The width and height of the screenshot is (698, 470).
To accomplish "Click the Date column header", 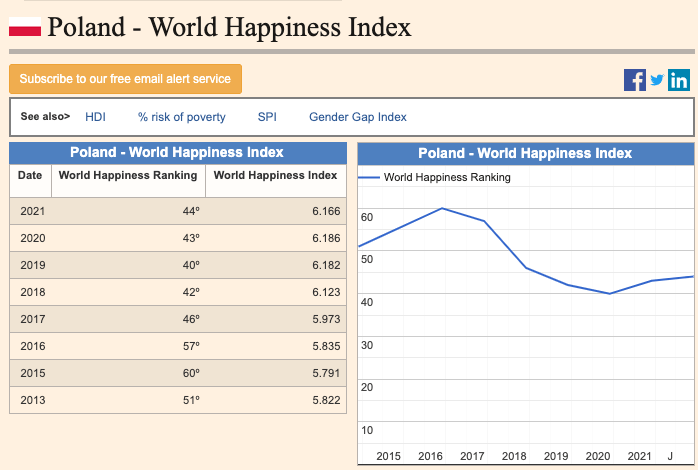I will pyautogui.click(x=30, y=181).
